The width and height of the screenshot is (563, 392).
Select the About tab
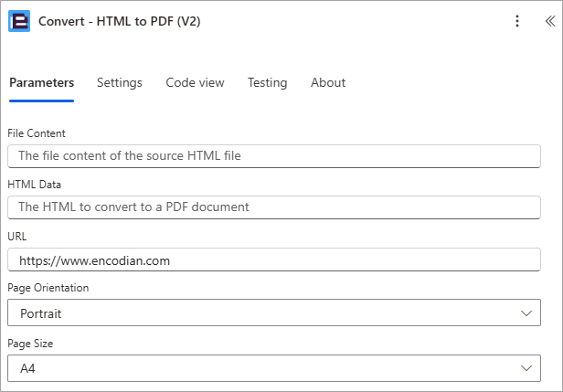tap(328, 82)
